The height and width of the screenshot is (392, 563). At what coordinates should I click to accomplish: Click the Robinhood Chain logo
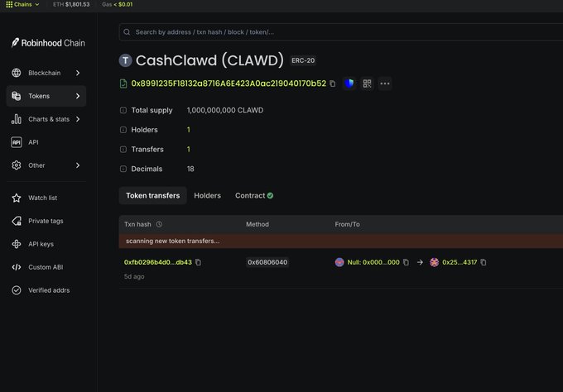48,43
